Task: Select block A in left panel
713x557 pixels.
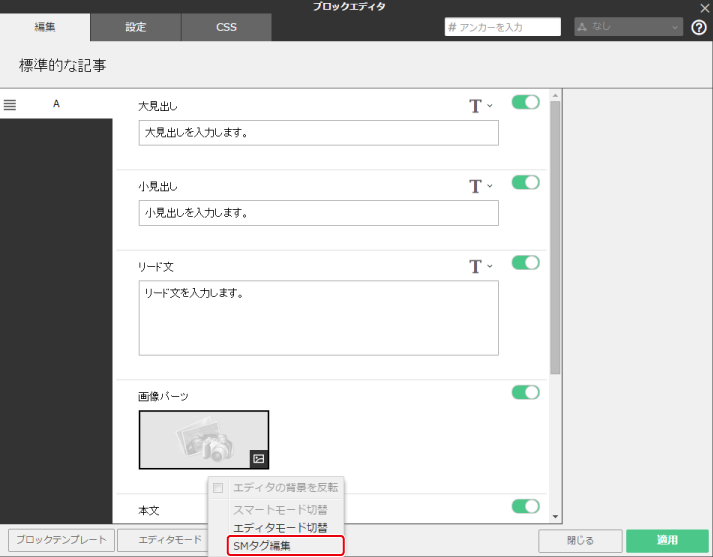Action: (56, 104)
